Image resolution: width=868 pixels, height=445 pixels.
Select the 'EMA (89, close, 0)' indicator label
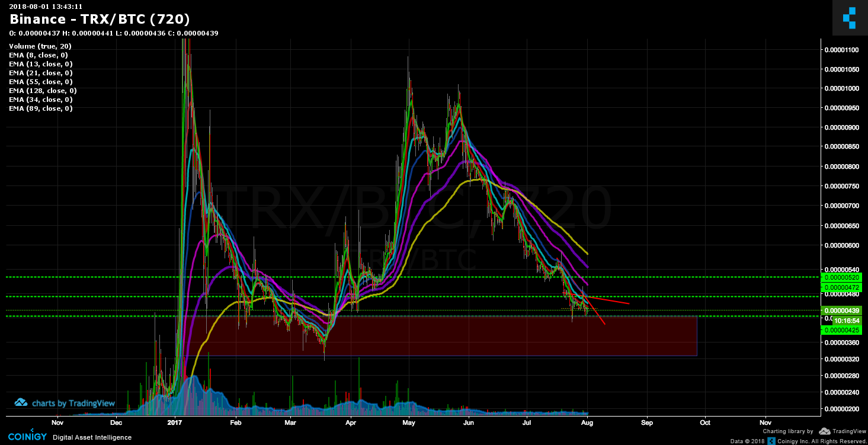click(x=40, y=108)
